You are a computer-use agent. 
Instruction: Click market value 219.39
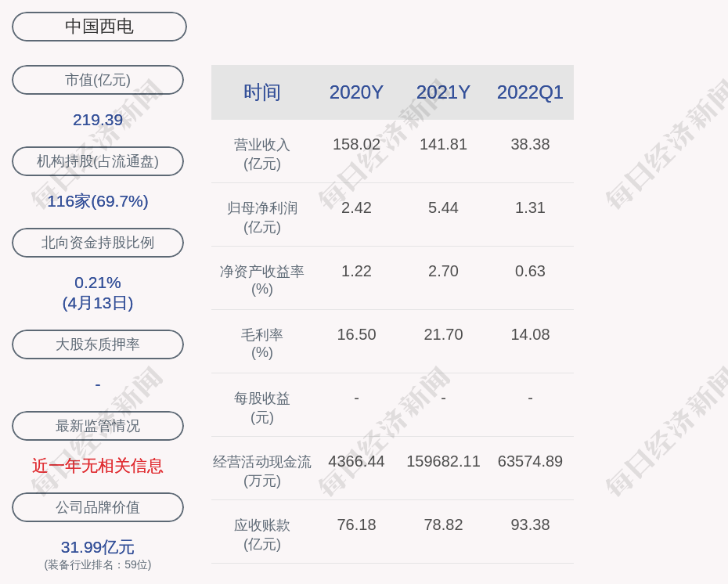(98, 120)
